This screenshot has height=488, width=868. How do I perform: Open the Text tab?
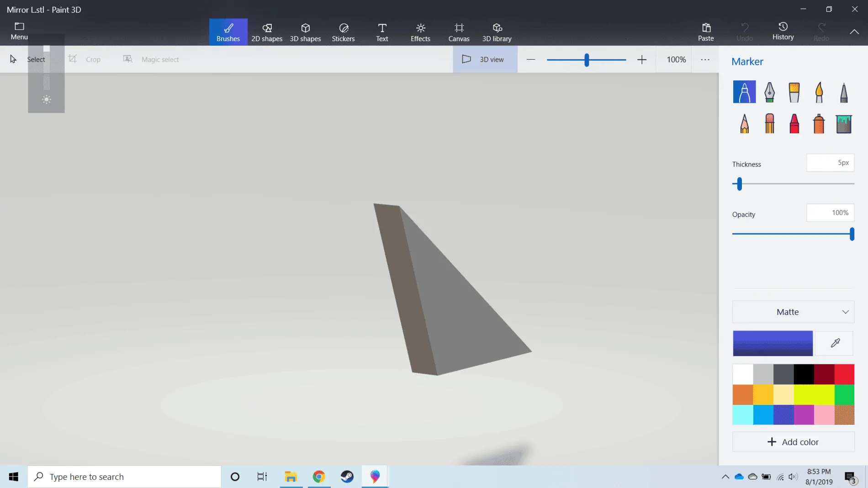(382, 32)
